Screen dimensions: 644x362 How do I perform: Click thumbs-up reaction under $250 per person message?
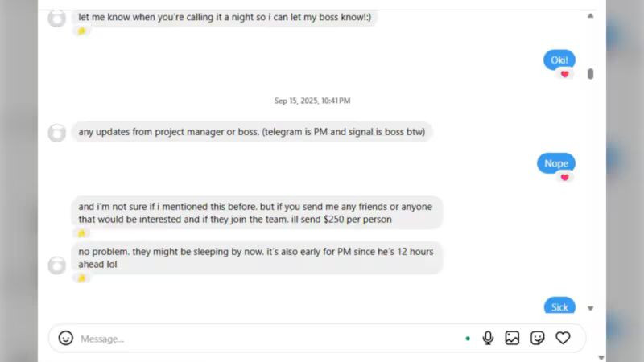coord(82,233)
